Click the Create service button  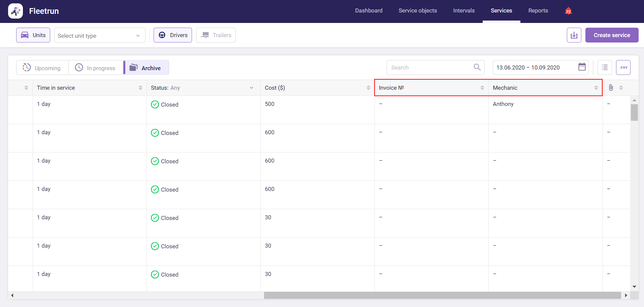coord(612,35)
